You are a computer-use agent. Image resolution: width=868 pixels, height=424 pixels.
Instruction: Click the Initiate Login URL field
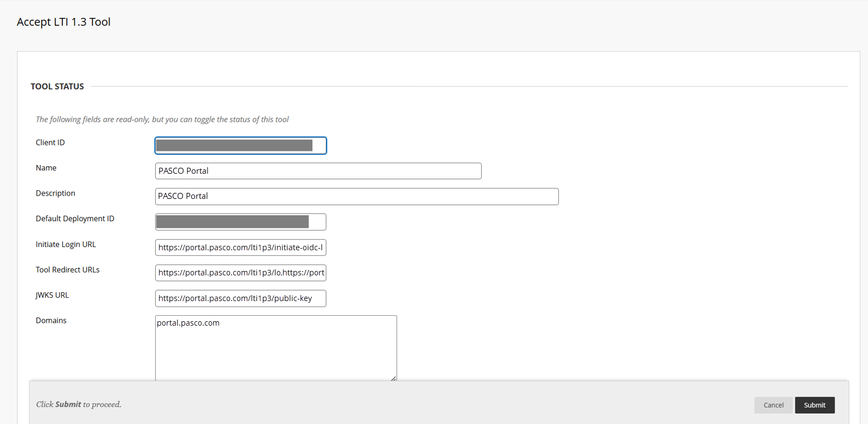click(240, 248)
